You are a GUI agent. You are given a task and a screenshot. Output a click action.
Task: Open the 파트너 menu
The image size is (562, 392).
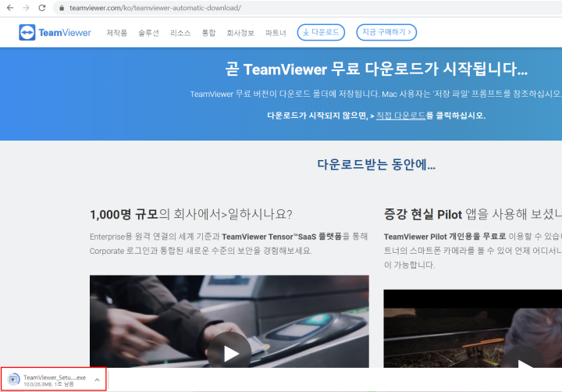click(x=276, y=33)
